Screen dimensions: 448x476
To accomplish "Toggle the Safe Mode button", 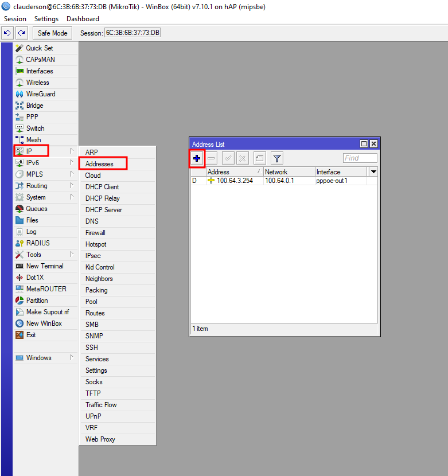I will click(53, 33).
